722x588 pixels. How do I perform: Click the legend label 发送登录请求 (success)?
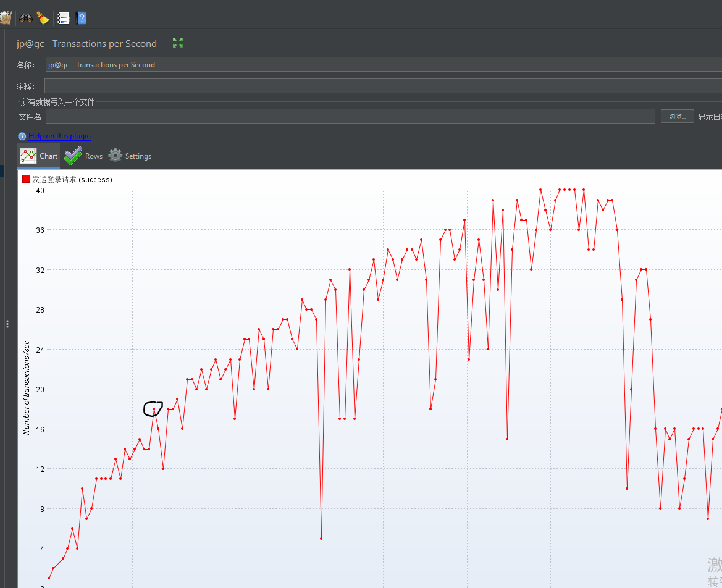[x=72, y=180]
